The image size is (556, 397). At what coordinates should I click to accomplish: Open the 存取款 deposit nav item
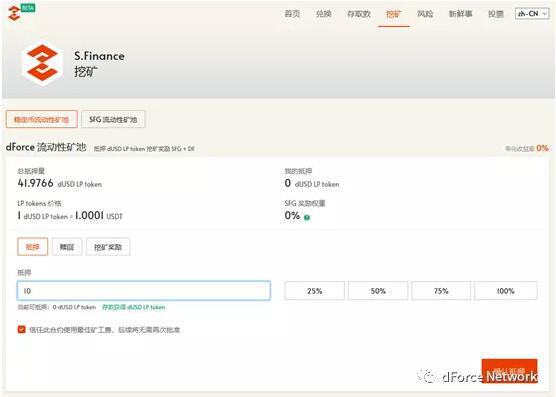[x=358, y=14]
